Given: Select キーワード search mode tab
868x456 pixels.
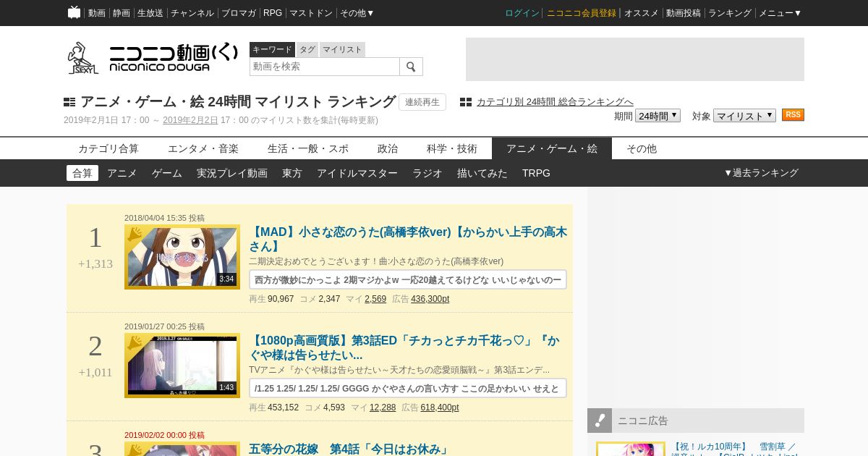Looking at the screenshot, I should (272, 49).
